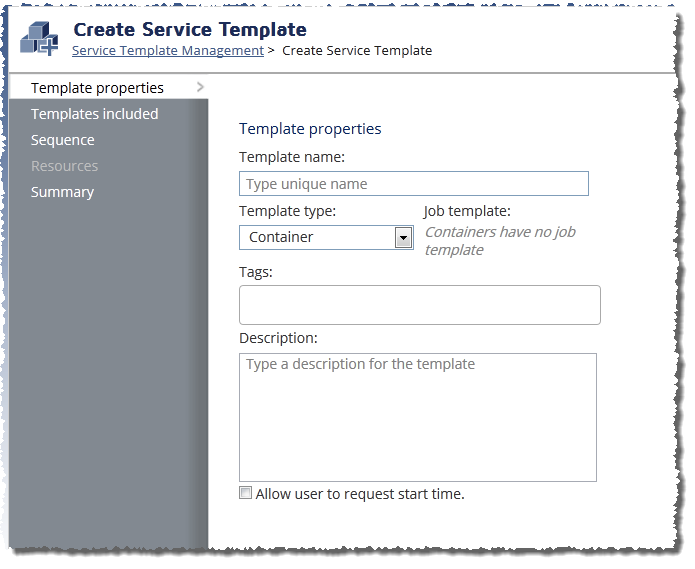This screenshot has height=569, width=695.
Task: Enable Allow user to request start time
Action: [246, 493]
